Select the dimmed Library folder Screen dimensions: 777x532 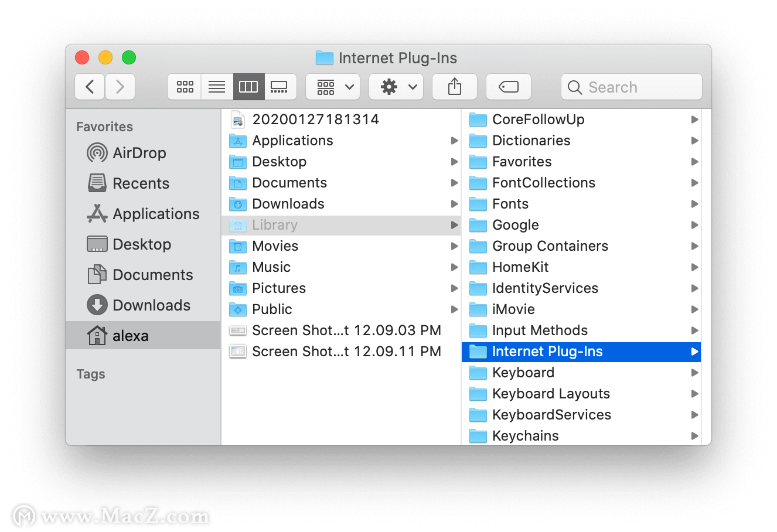pyautogui.click(x=341, y=225)
